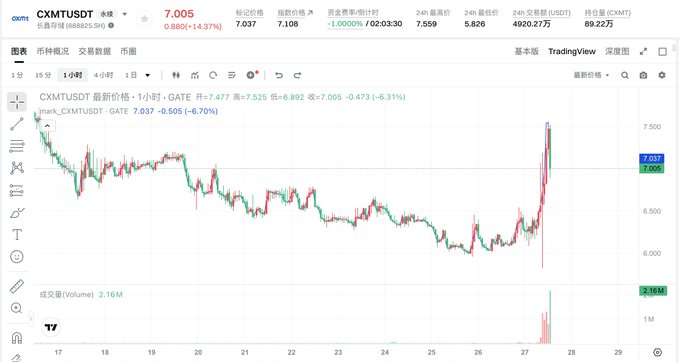Undo the last chart action
Viewport: 680px width, 362px height.
point(279,75)
